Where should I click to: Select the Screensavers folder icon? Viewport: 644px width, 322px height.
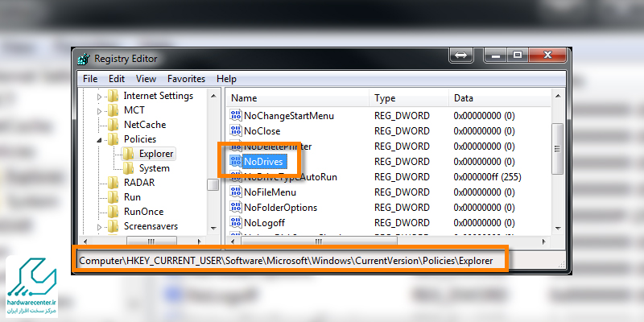[113, 226]
